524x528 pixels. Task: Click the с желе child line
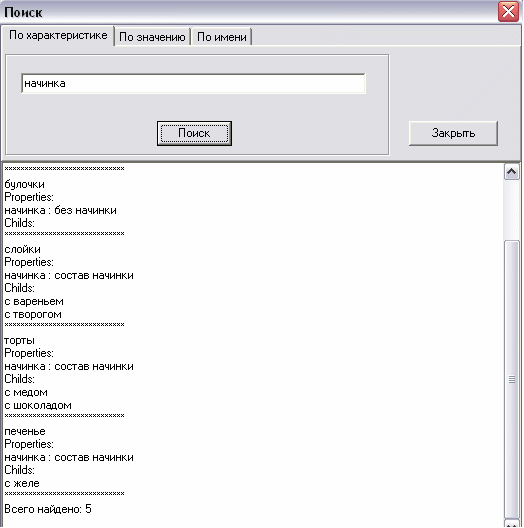tap(22, 483)
